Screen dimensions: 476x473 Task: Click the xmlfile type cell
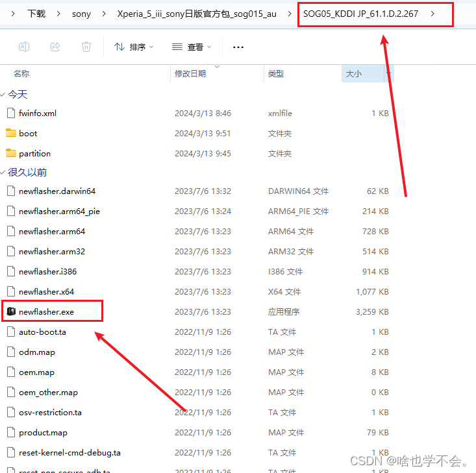(280, 114)
